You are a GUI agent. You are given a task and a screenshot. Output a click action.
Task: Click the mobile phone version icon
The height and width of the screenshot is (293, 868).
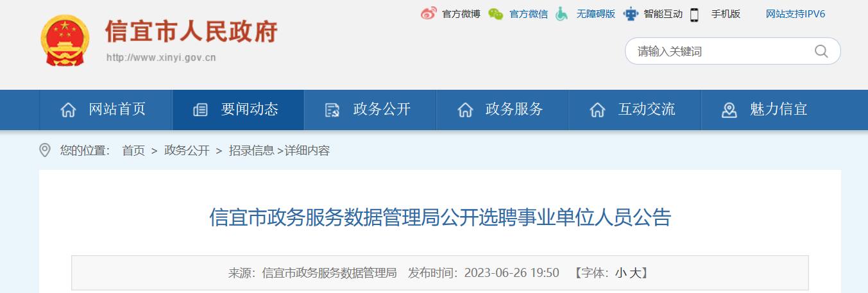click(694, 14)
